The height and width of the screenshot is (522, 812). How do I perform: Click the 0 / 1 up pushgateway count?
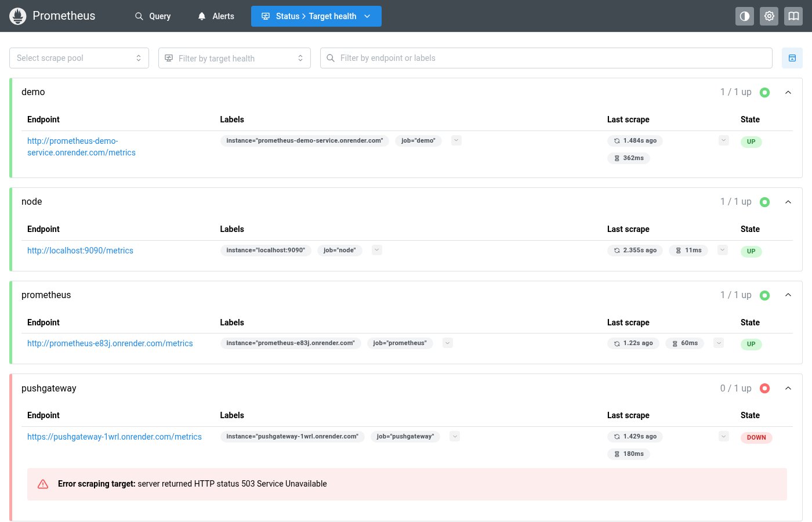[735, 388]
